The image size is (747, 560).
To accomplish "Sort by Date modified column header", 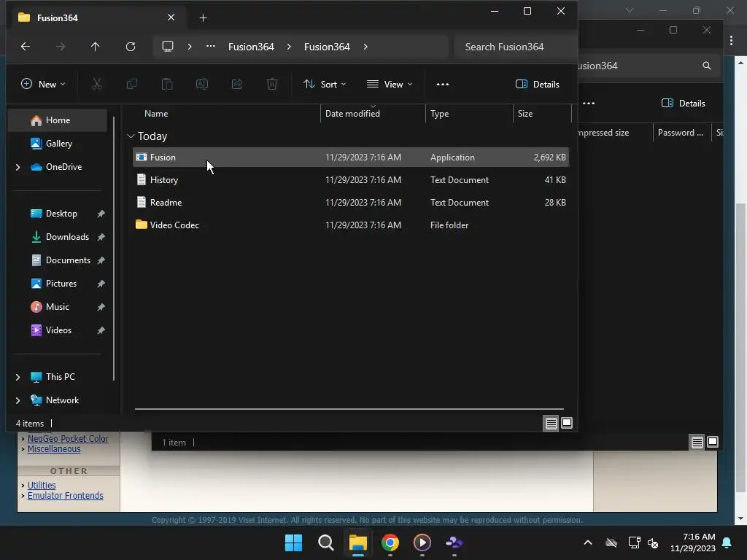I will [373, 114].
